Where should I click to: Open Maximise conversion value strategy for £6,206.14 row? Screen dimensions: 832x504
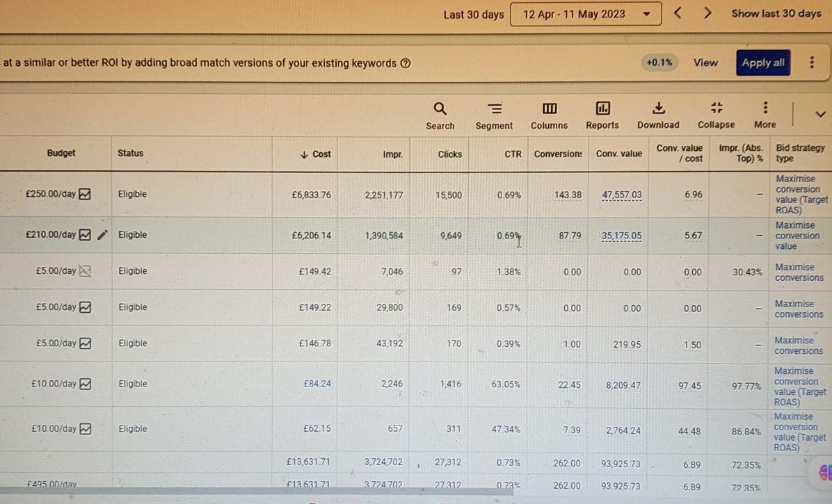point(797,235)
